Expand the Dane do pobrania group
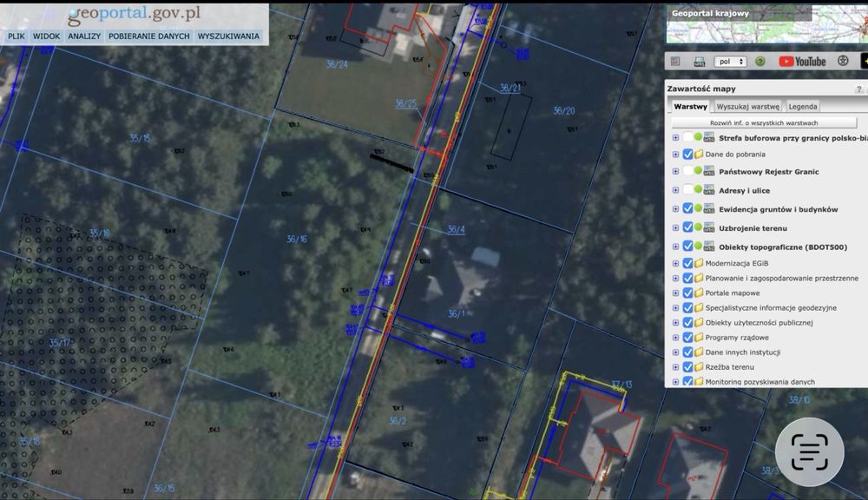 click(x=675, y=155)
